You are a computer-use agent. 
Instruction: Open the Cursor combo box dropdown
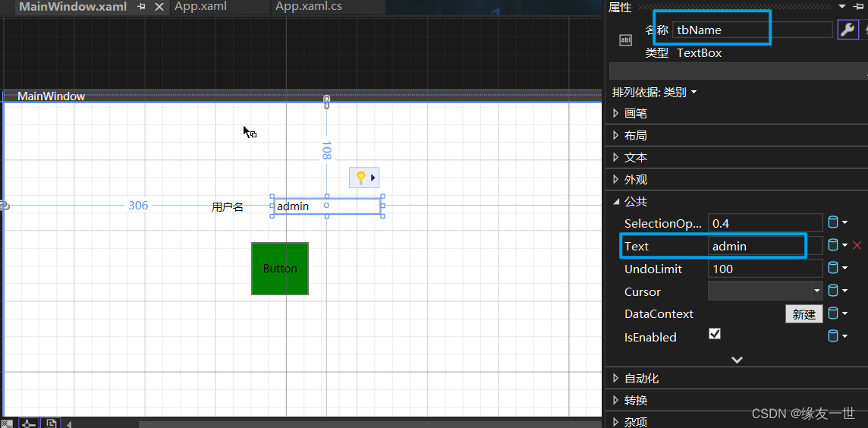click(817, 291)
